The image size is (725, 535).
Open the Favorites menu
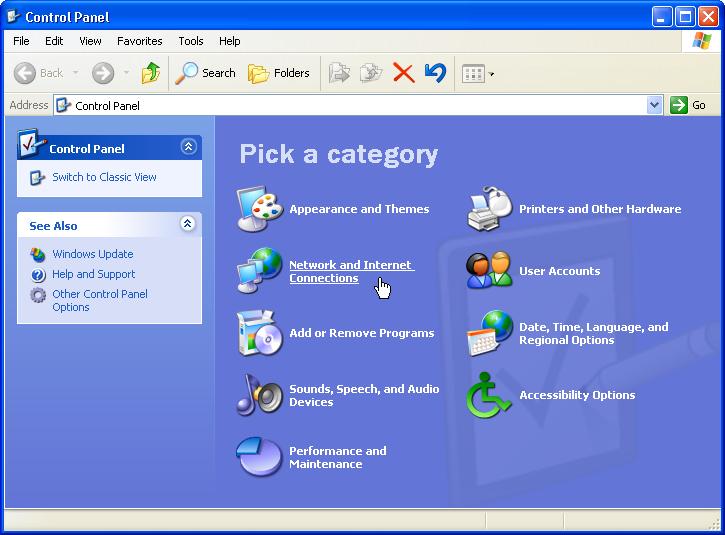[140, 41]
